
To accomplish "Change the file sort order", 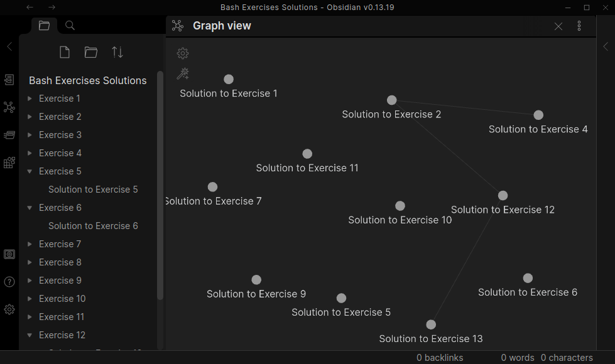I will pyautogui.click(x=117, y=52).
